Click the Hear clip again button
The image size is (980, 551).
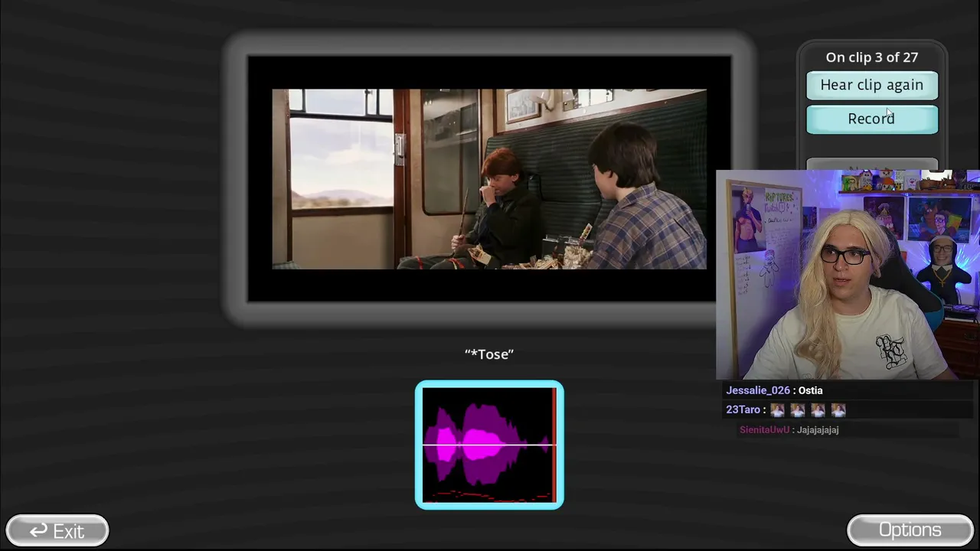pyautogui.click(x=872, y=85)
